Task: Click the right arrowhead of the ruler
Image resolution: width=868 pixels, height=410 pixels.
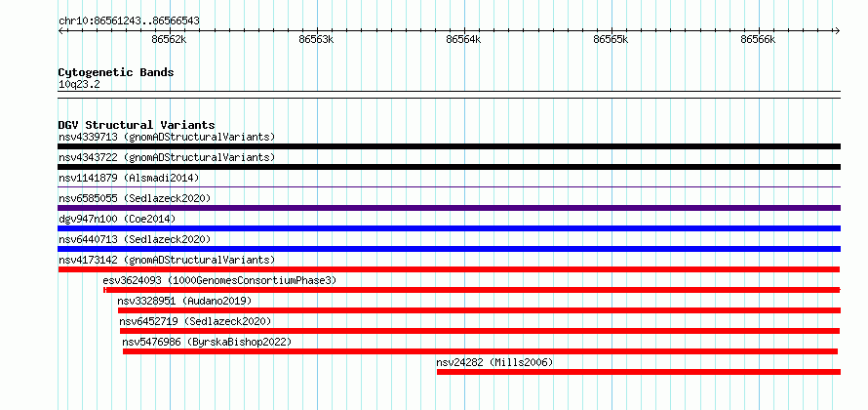Action: click(x=838, y=30)
